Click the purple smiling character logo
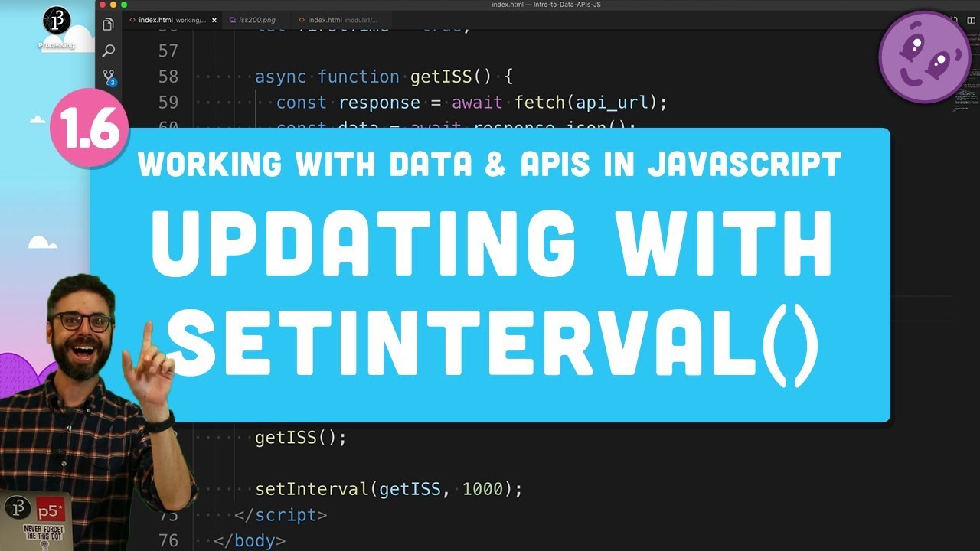The image size is (980, 551). pos(924,57)
